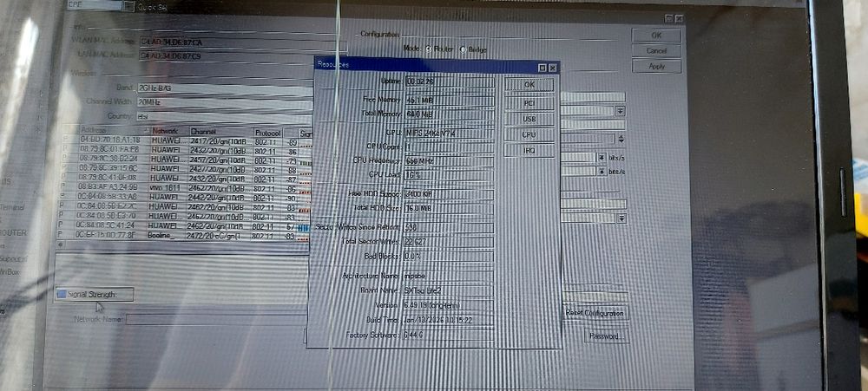Viewport: 868px width, 391px height.
Task: Open the upper bits/s unit dropdown
Action: [602, 158]
